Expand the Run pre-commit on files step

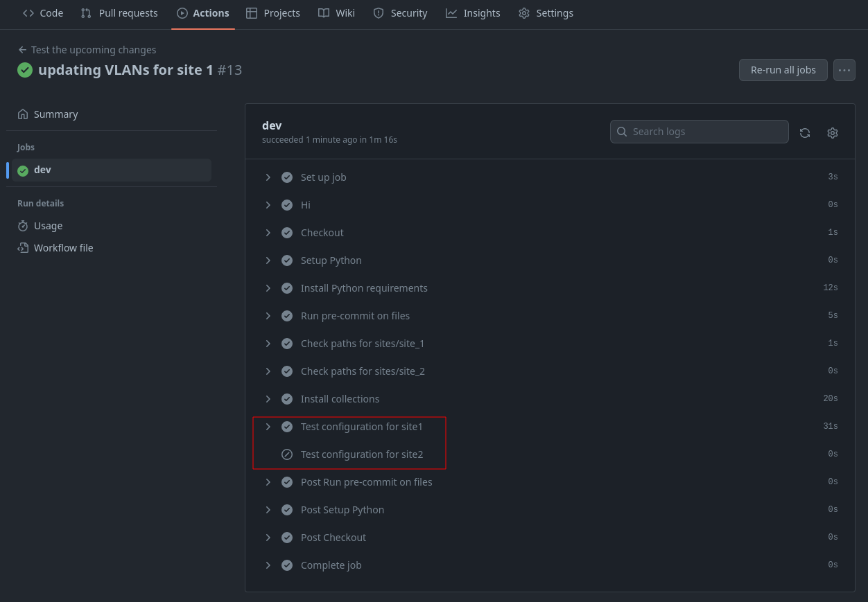pos(268,316)
